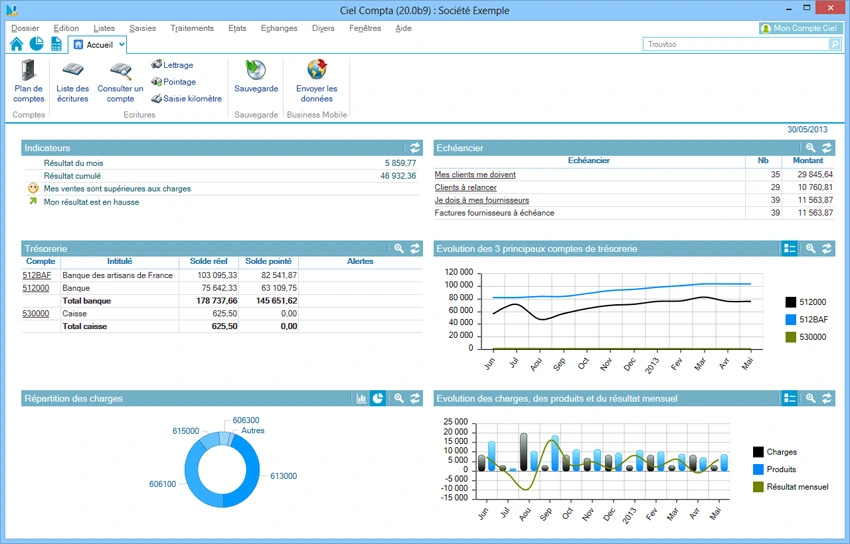Open the home icon in the toolbar
This screenshot has height=544, width=850.
click(x=16, y=44)
